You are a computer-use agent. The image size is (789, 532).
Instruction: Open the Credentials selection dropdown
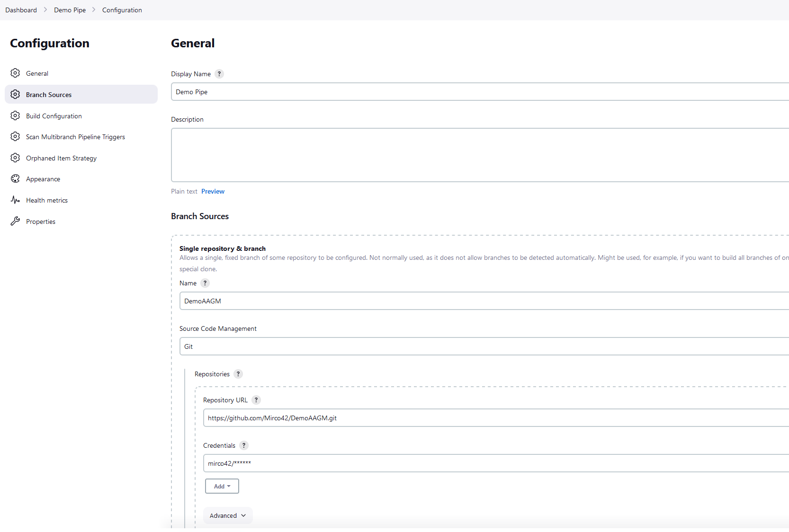pyautogui.click(x=496, y=463)
